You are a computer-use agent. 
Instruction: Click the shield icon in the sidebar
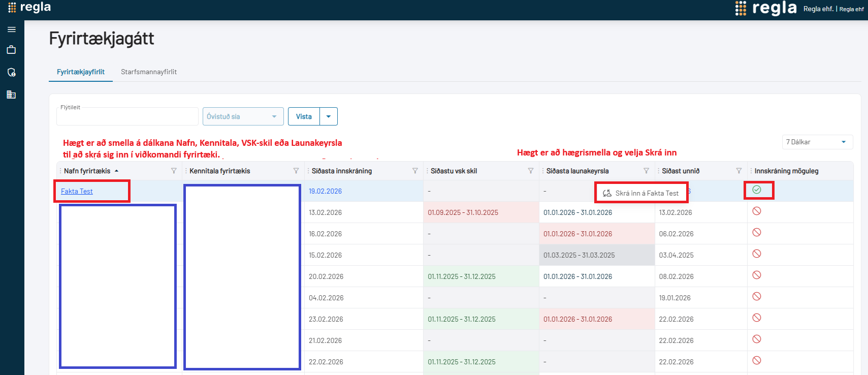click(x=12, y=72)
